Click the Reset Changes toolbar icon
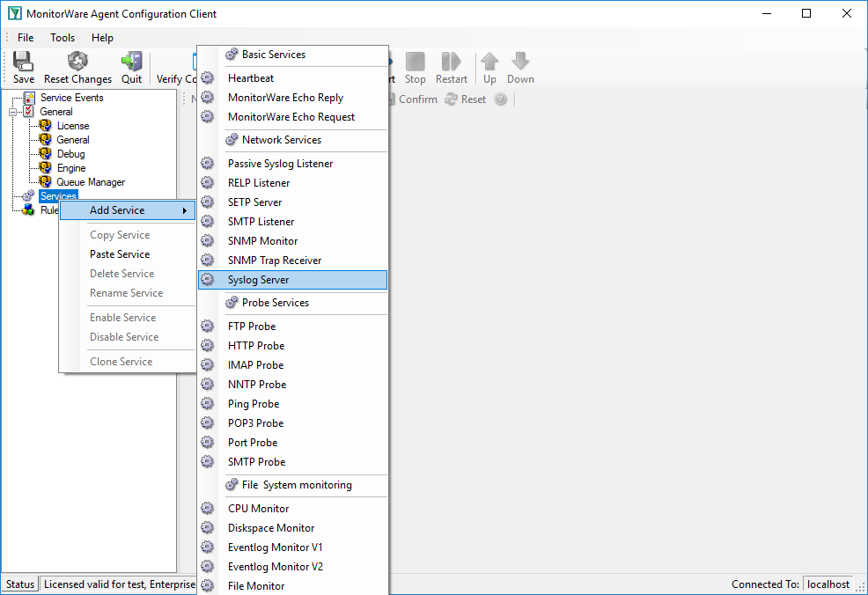This screenshot has height=595, width=868. pyautogui.click(x=77, y=62)
